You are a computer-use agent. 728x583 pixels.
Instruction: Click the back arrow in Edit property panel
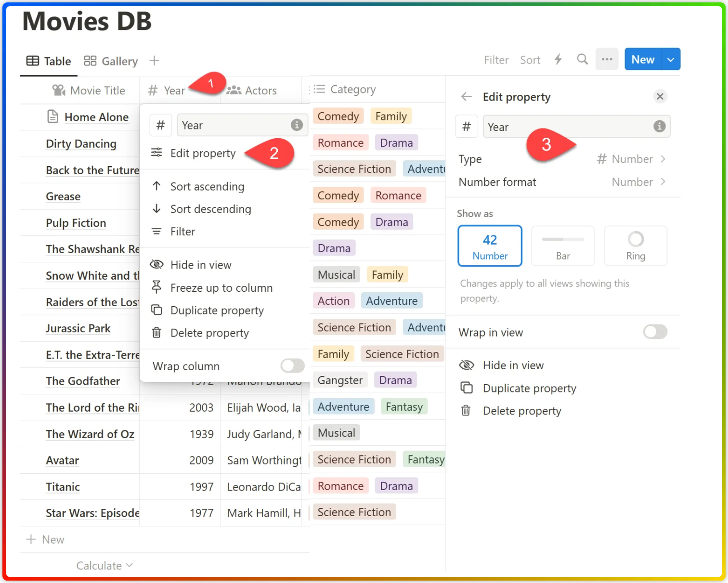(x=466, y=96)
